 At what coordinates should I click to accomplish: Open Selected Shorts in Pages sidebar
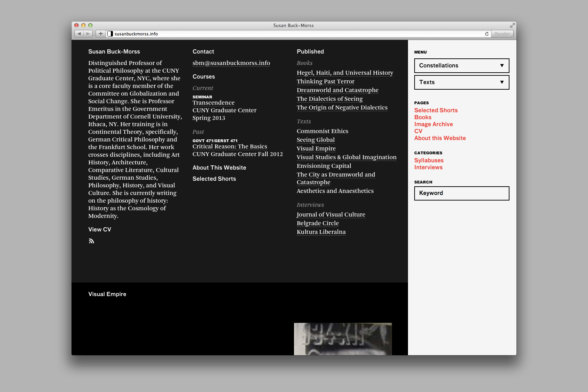[436, 110]
